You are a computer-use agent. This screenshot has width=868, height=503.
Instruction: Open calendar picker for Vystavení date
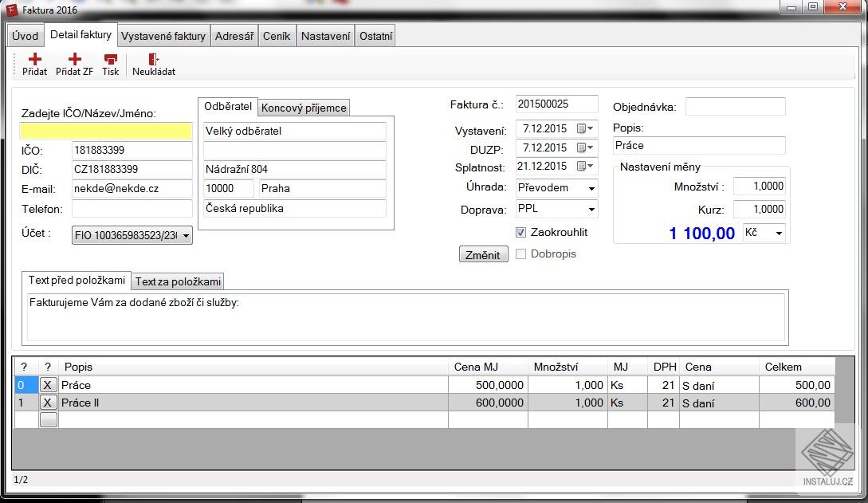click(x=585, y=128)
